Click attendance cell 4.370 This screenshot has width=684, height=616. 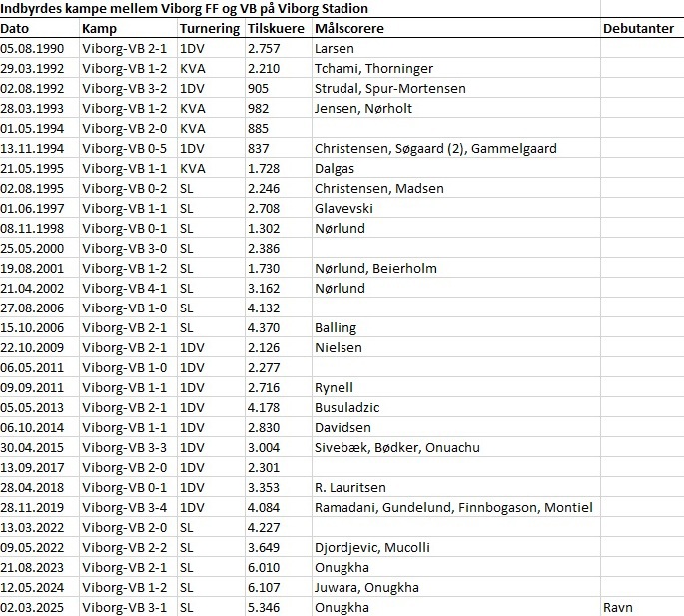[x=264, y=328]
